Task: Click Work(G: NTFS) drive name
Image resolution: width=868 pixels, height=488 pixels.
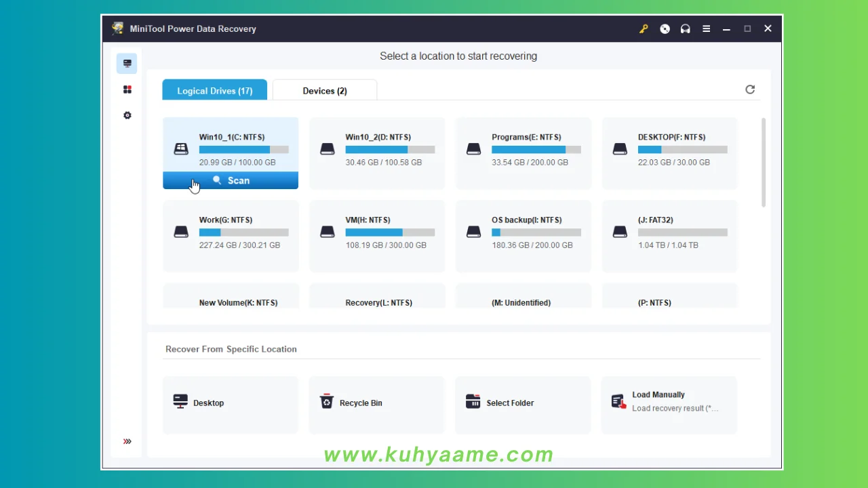Action: pyautogui.click(x=226, y=220)
